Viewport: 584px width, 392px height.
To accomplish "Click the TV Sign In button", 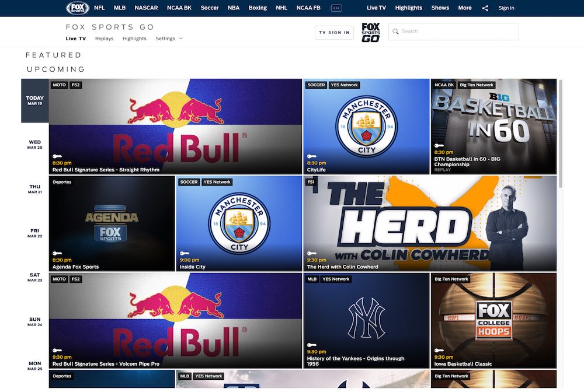I will 334,32.
